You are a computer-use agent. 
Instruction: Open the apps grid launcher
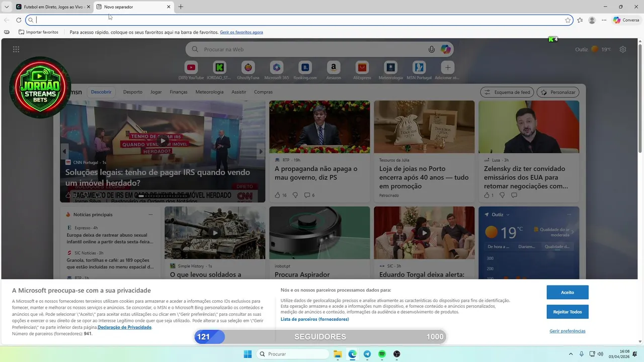(16, 49)
